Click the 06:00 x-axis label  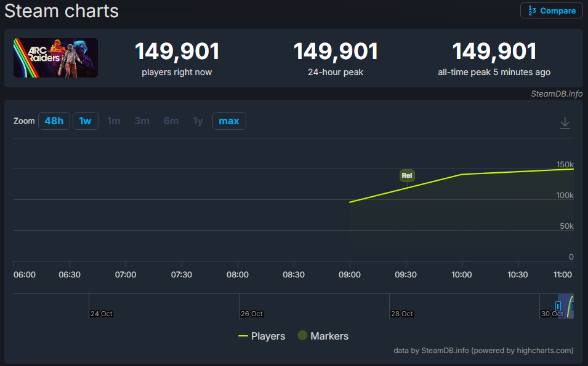coord(25,274)
